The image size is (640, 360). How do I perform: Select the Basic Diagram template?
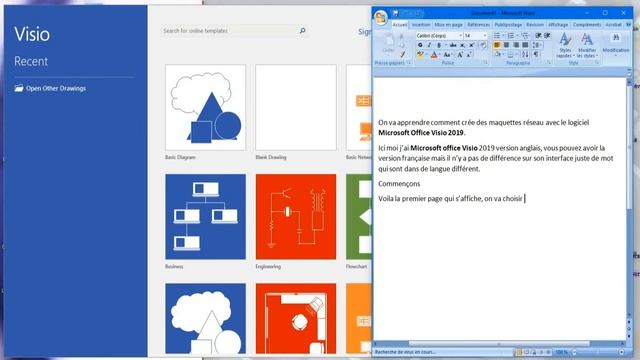click(205, 107)
